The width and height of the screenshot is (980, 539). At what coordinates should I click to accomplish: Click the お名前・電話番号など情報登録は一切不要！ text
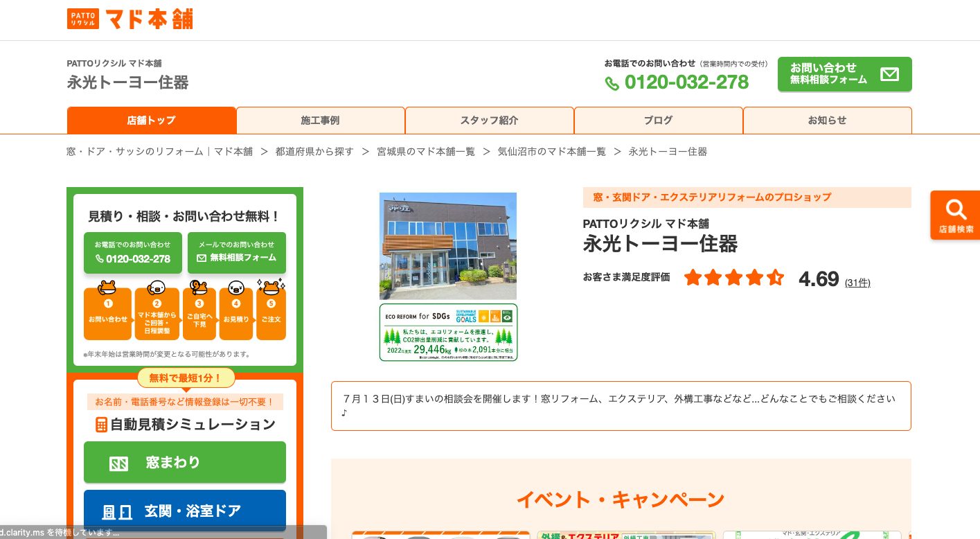click(x=185, y=402)
